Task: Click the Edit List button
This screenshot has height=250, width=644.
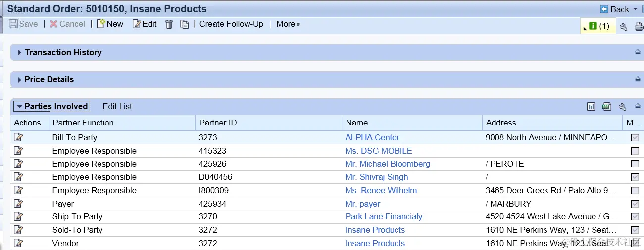Action: pos(117,106)
